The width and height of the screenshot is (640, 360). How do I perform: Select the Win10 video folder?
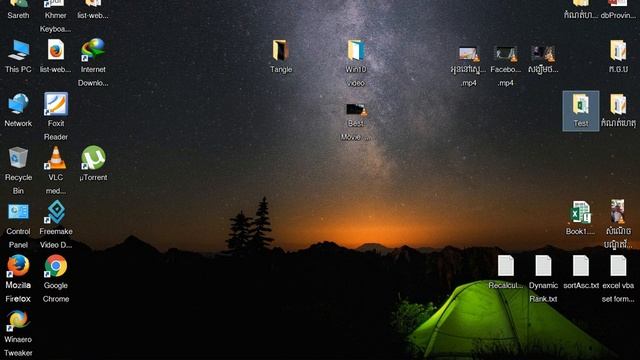point(356,63)
